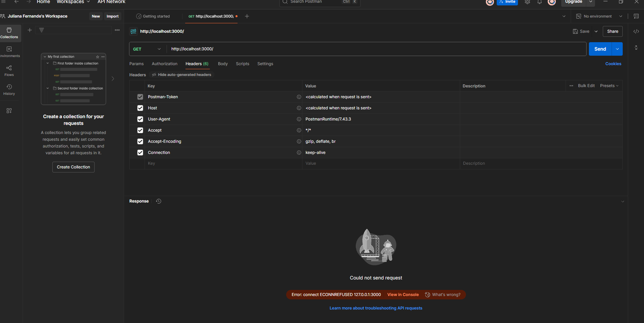The width and height of the screenshot is (644, 323).
Task: Open the Workspaces dropdown
Action: [x=73, y=2]
